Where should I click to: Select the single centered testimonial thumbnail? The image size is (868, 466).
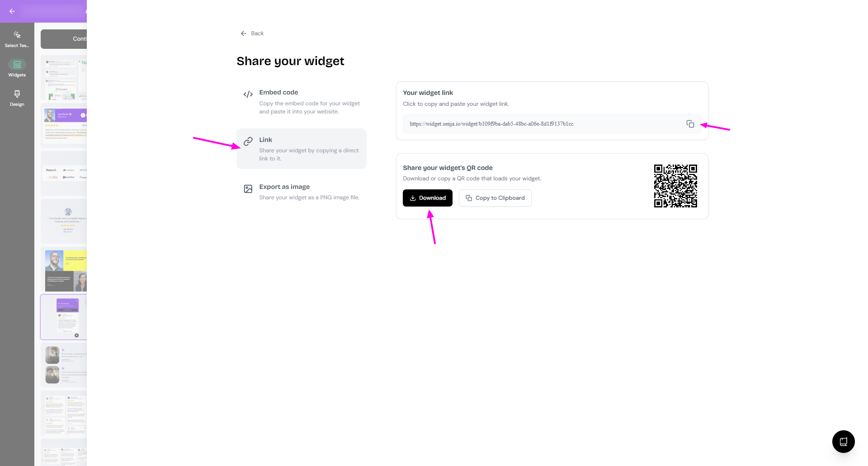coord(64,221)
